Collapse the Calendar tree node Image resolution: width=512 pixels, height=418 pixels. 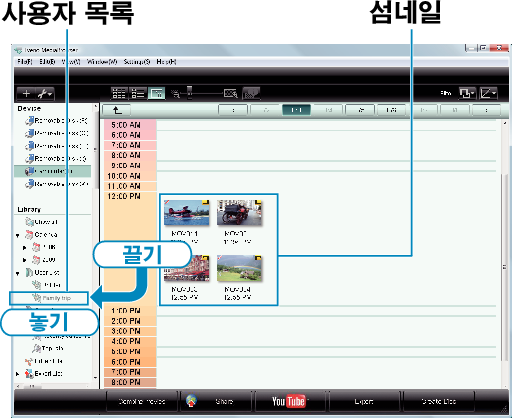(x=18, y=235)
